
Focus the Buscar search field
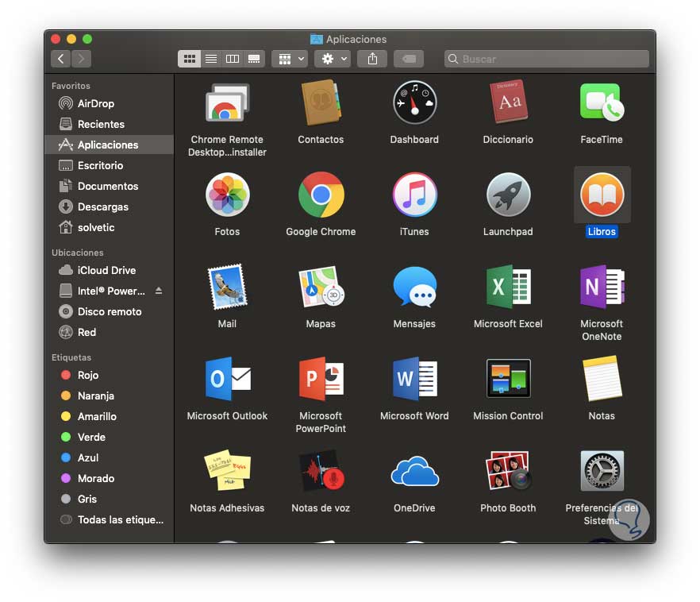546,59
